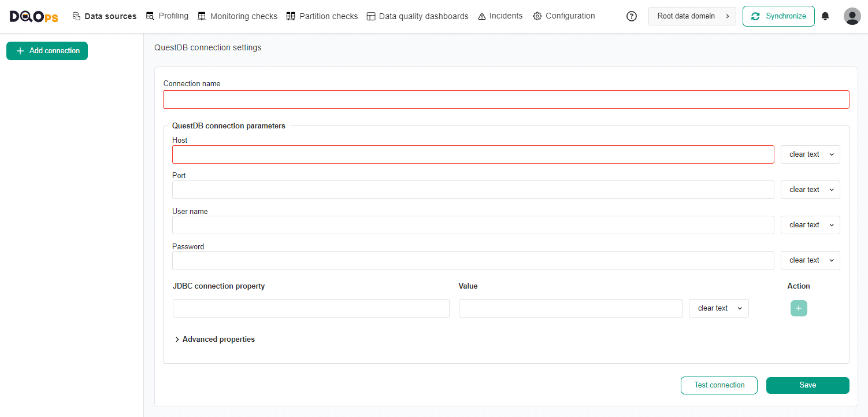
Task: Focus the JDBC Value input field
Action: [x=571, y=308]
